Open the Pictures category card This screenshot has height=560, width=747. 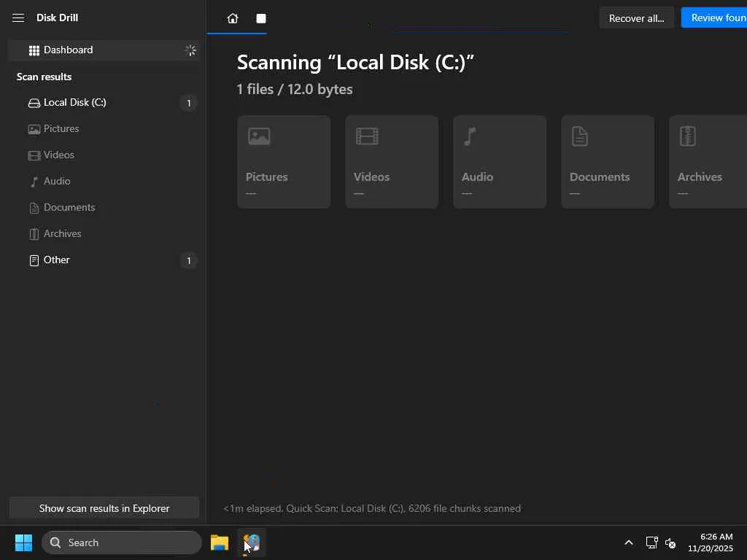point(284,162)
